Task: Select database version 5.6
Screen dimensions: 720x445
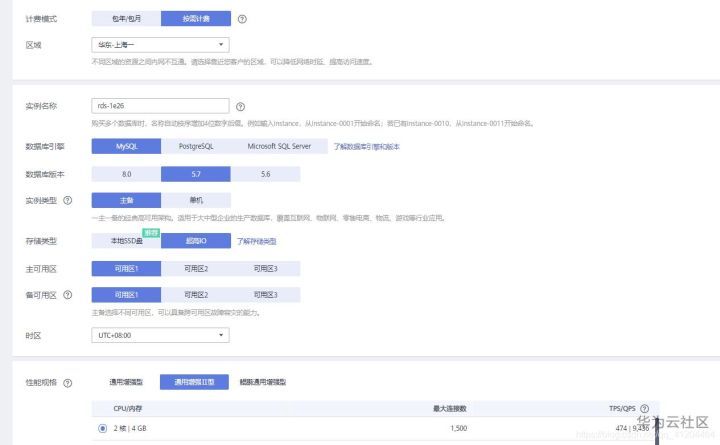Action: [265, 174]
